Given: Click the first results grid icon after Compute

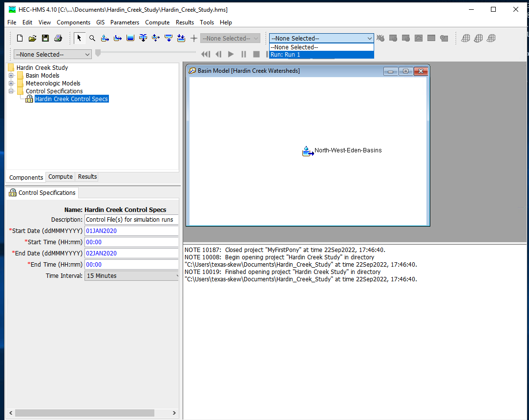Looking at the screenshot, I should [x=393, y=38].
